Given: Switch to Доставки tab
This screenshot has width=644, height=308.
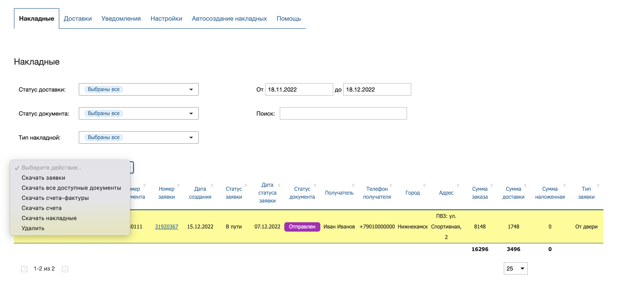Looking at the screenshot, I should coord(78,18).
